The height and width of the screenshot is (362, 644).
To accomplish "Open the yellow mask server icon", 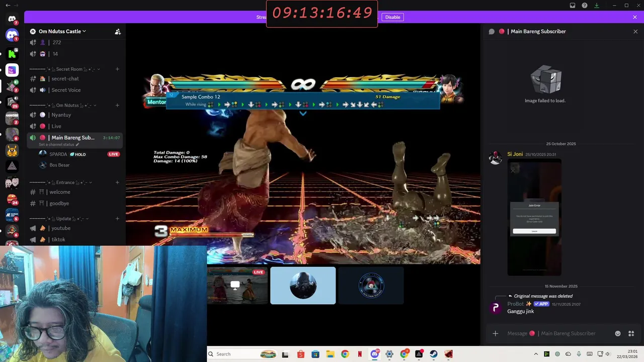I will pos(12,150).
